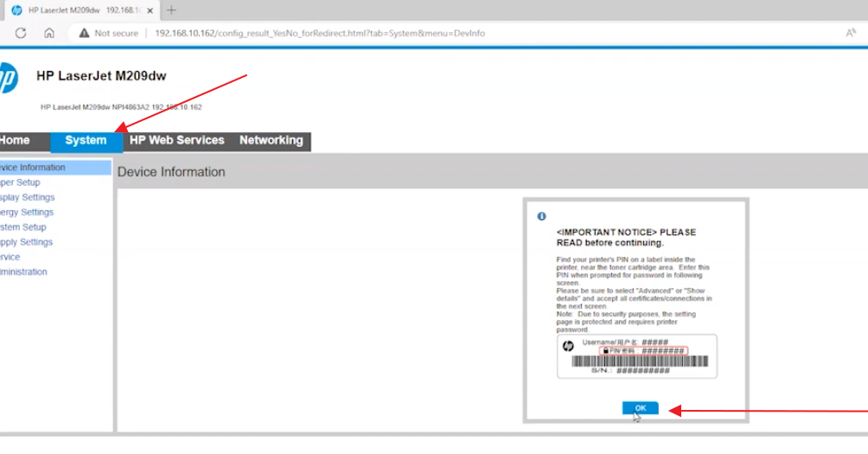Screen dimensions: 868x454
Task: Open the Networking tab
Action: coord(271,141)
